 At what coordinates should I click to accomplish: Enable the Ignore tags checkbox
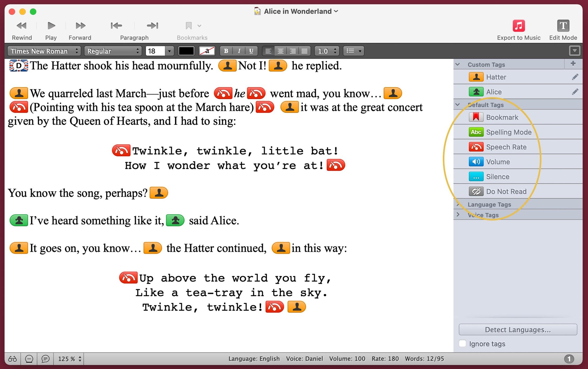point(462,344)
